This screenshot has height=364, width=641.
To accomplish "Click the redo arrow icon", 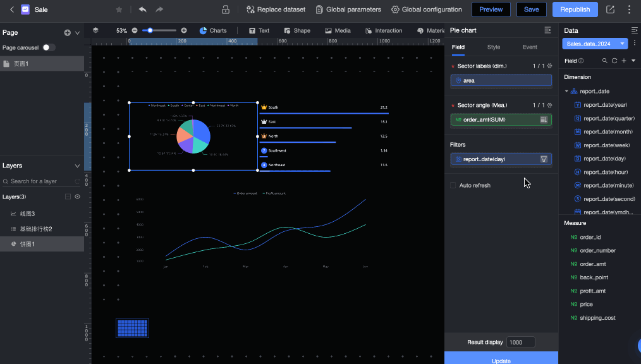I will tap(159, 9).
